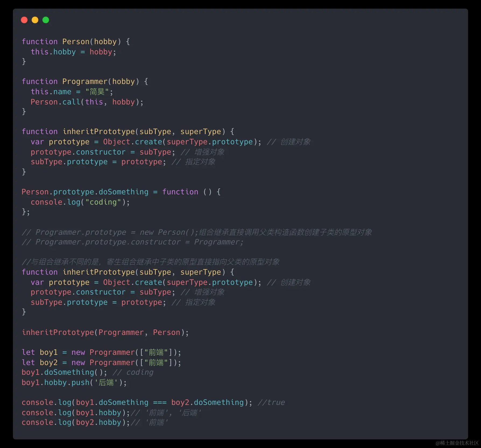Click the "boy1.hobby.push('后端');" line
Viewport: 481px width, 448px height.
[x=74, y=383]
